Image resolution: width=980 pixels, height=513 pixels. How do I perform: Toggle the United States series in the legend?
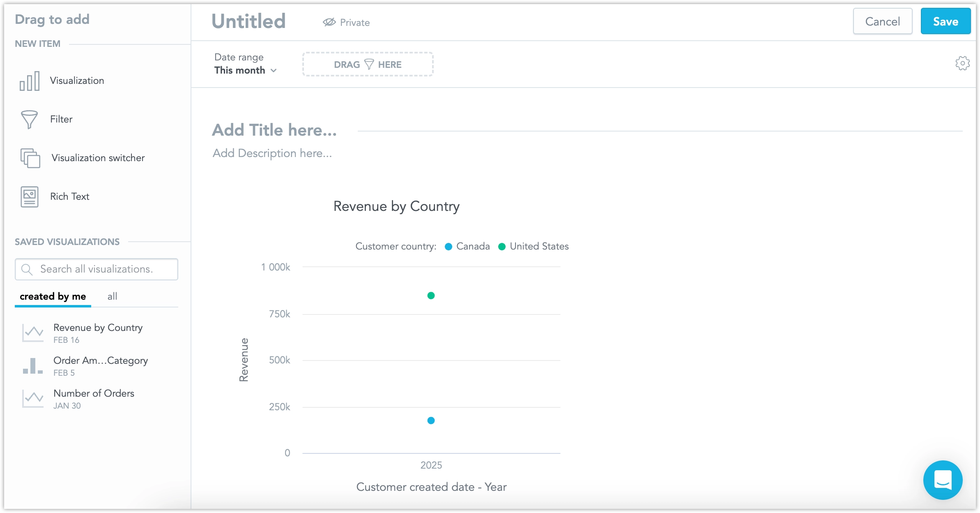533,246
